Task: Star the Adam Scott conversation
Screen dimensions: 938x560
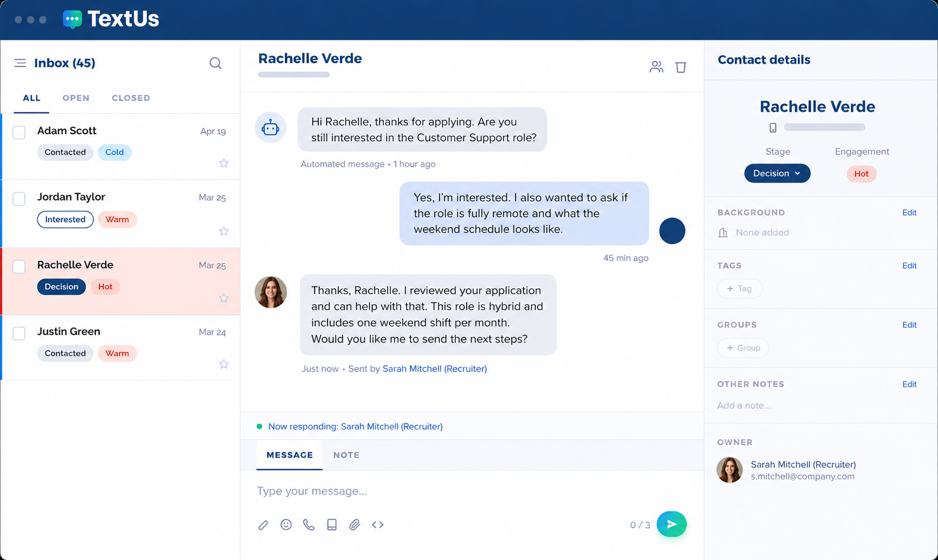Action: click(x=224, y=163)
